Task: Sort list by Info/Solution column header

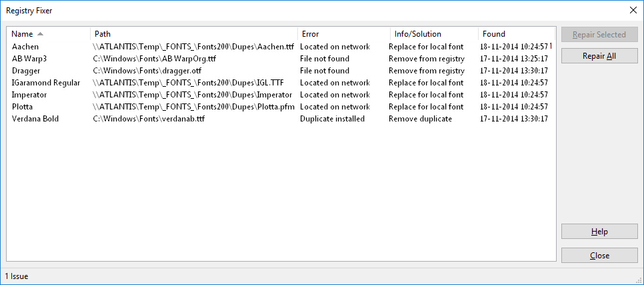Action: pos(434,34)
